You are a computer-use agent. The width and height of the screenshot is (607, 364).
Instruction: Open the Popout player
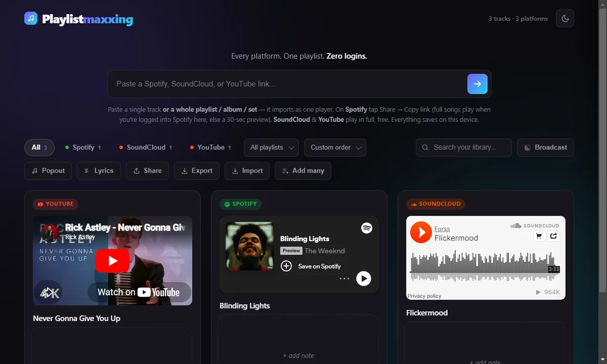(x=48, y=171)
